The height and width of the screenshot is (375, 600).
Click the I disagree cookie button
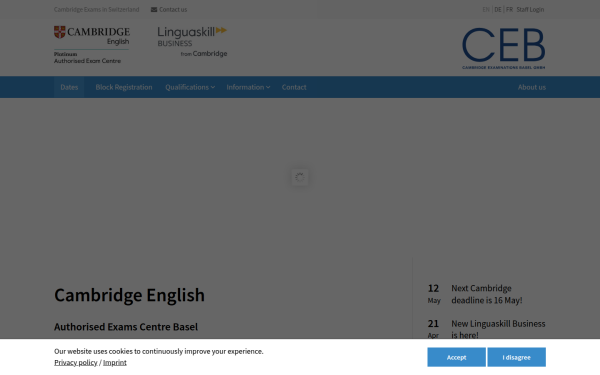516,357
